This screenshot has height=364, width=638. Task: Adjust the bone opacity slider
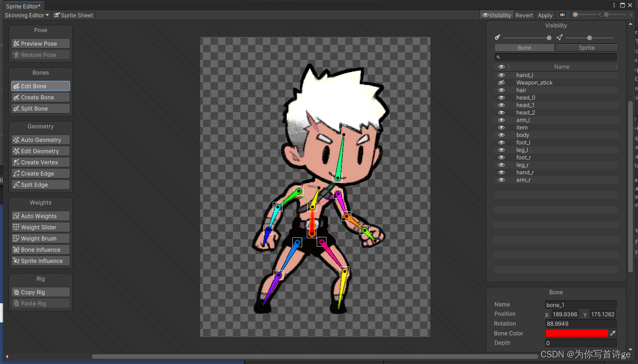(x=527, y=37)
